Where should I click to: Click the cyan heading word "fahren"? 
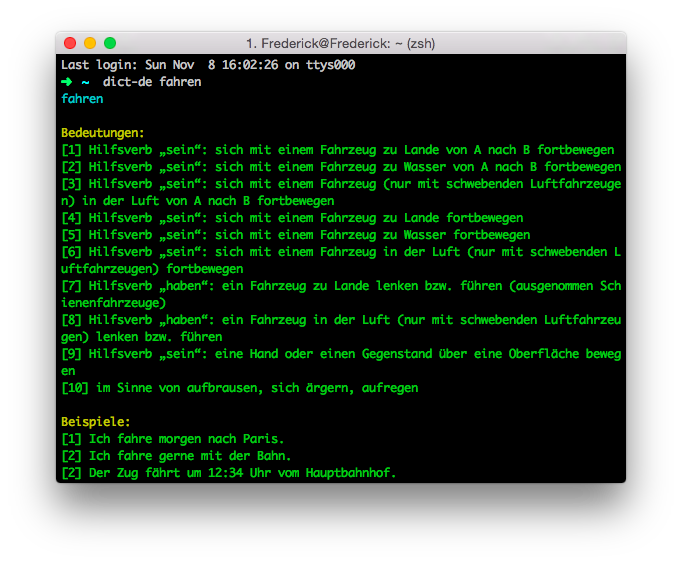(82, 99)
